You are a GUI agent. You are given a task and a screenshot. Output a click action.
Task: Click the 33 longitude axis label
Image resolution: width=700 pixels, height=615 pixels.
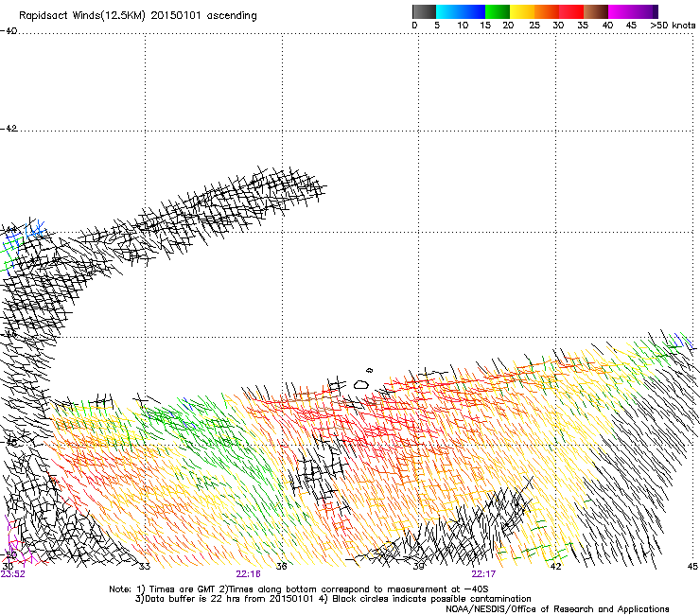pos(144,567)
